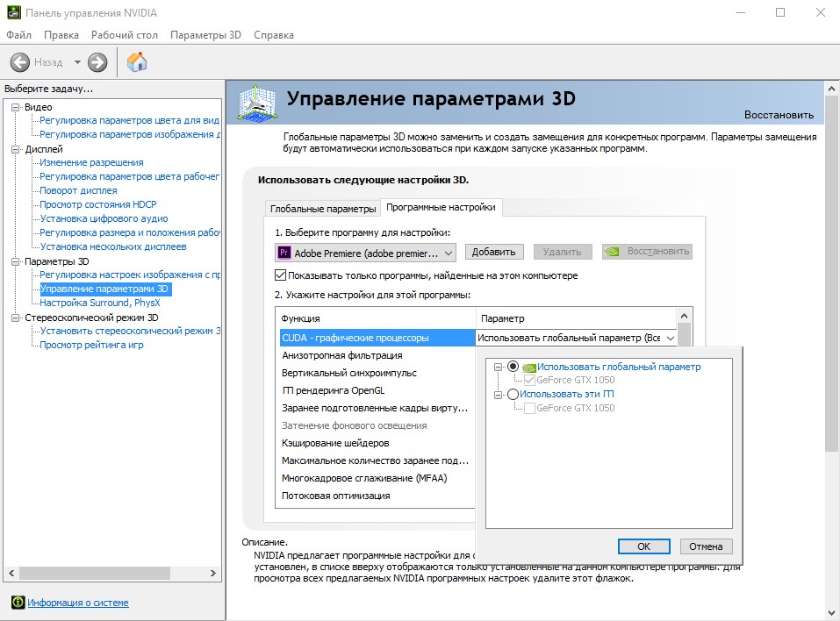The image size is (840, 621).
Task: Click the Back arrow icon
Action: pos(20,62)
